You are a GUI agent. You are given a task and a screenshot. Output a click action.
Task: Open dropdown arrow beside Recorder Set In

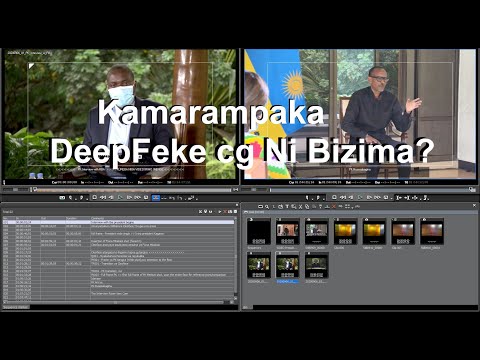click(312, 199)
